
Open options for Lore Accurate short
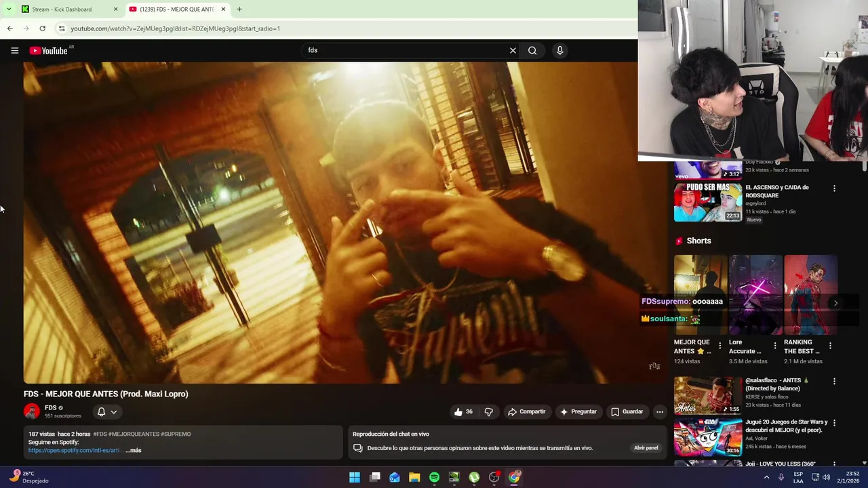point(775,346)
